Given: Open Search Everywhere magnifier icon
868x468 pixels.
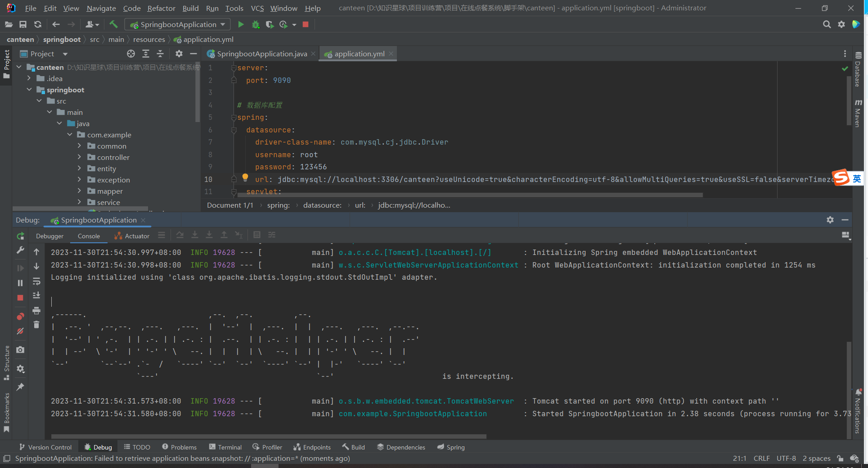Looking at the screenshot, I should tap(827, 24).
